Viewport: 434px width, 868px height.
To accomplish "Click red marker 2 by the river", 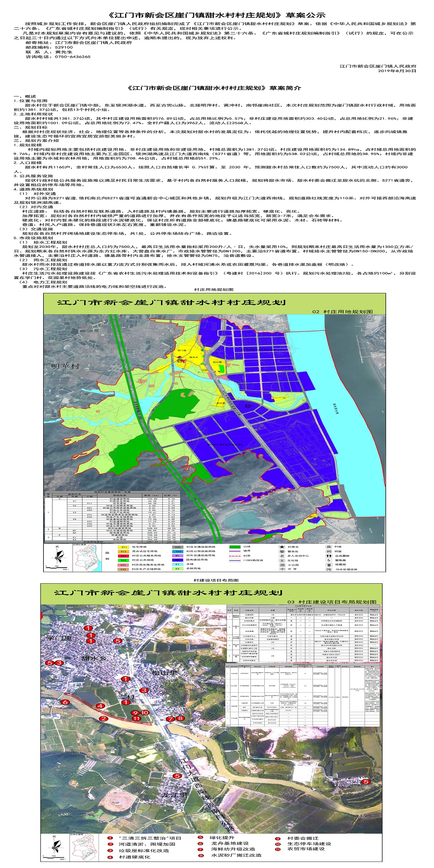I will (x=103, y=718).
